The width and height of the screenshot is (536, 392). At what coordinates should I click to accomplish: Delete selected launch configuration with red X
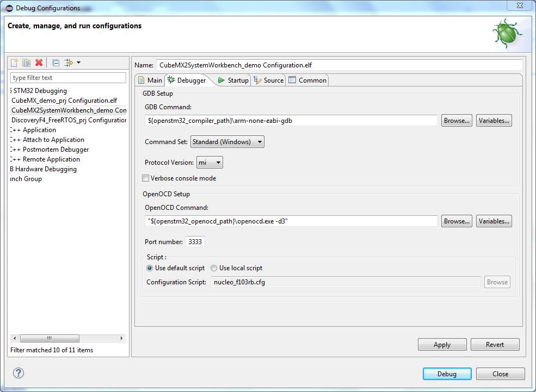point(39,63)
